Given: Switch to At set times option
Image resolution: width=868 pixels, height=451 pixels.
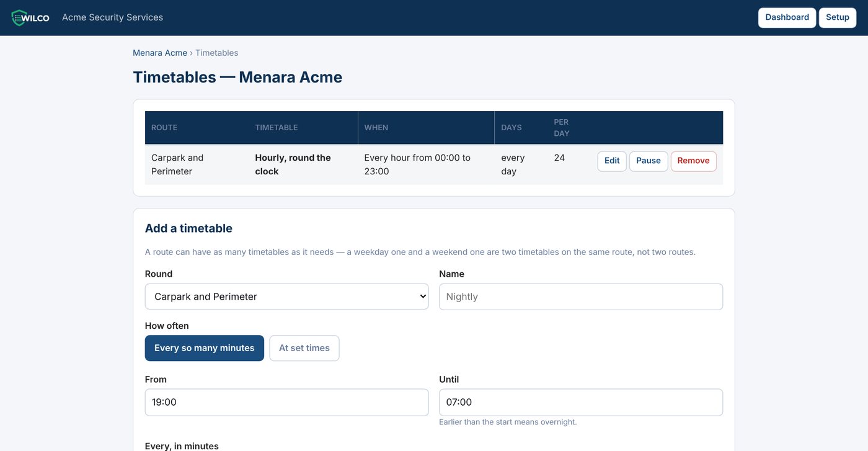Looking at the screenshot, I should [x=304, y=348].
